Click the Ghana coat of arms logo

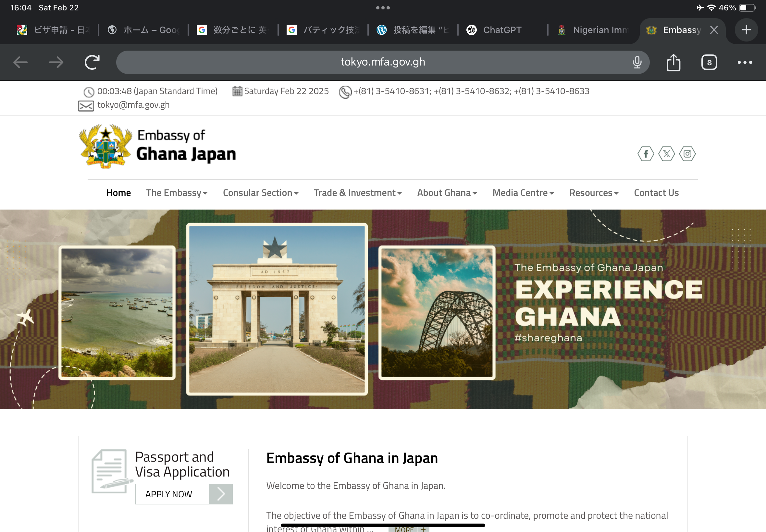click(x=105, y=146)
